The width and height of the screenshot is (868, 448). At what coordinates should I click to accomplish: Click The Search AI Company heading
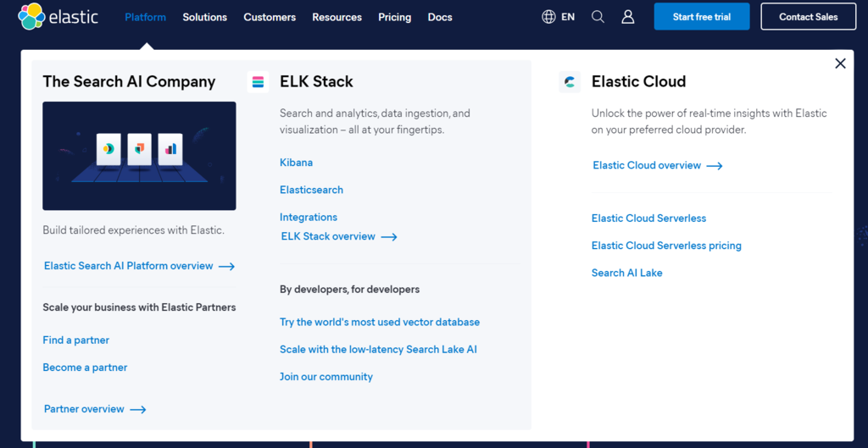point(129,82)
